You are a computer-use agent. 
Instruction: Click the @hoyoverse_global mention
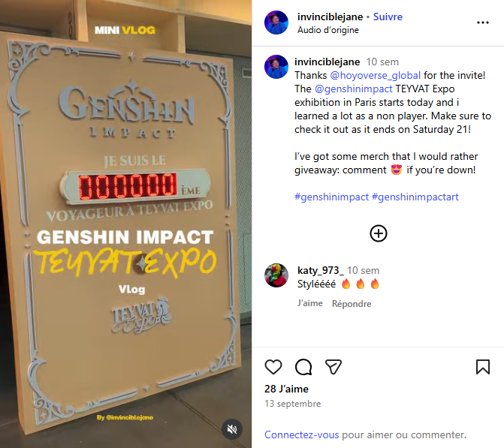point(375,75)
